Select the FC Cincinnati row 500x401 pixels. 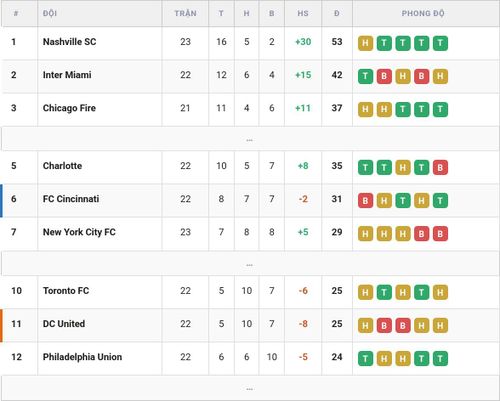point(250,201)
